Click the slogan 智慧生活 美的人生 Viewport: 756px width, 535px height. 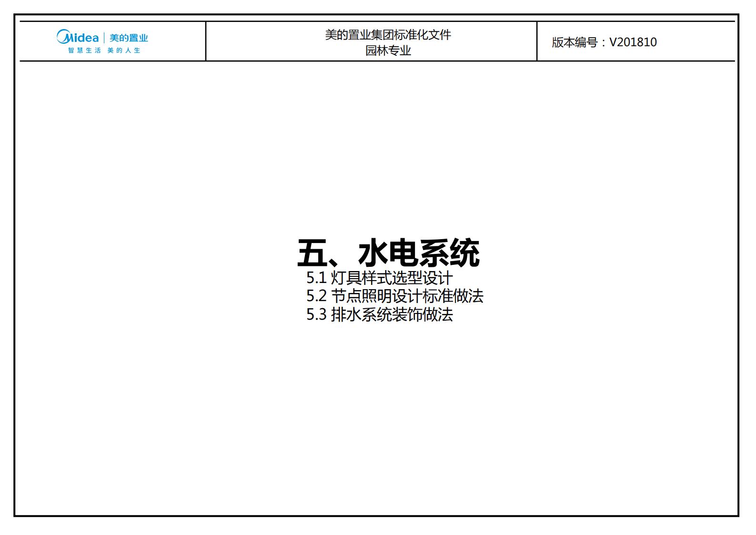point(104,50)
